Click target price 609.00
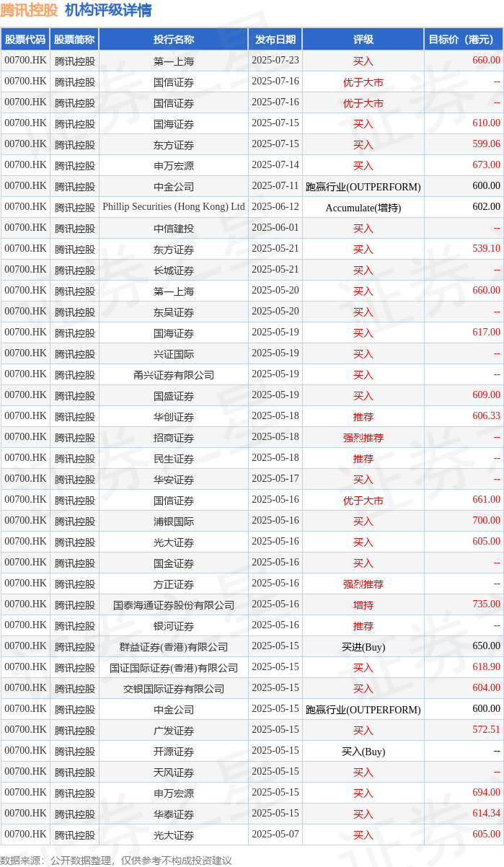Screen dimensions: 504x867 click(x=486, y=395)
